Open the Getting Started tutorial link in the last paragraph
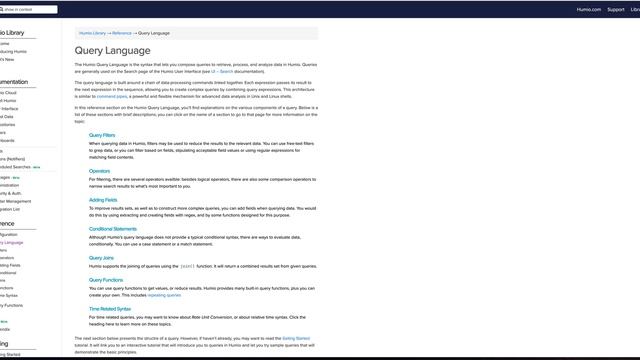640x360 pixels. [x=296, y=338]
